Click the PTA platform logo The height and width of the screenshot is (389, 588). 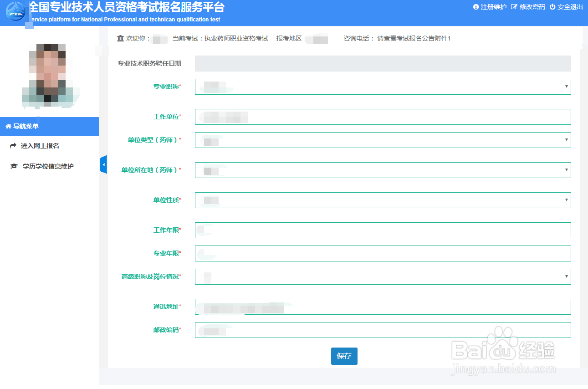coord(15,12)
